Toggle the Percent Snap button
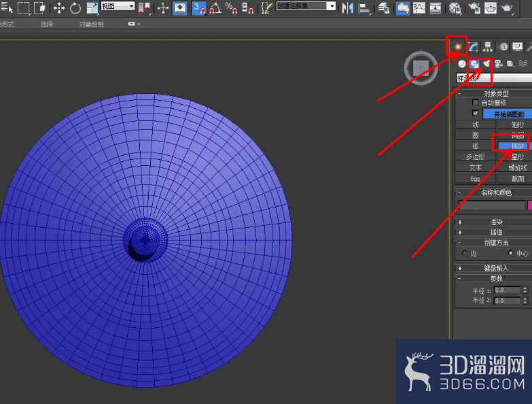This screenshot has width=532, height=404. pos(232,8)
